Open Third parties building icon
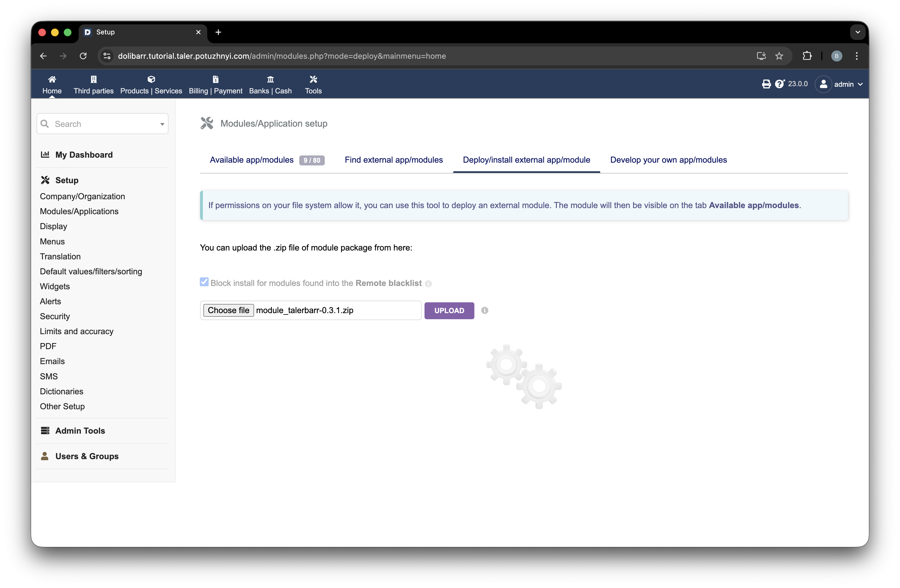Image resolution: width=900 pixels, height=588 pixels. pyautogui.click(x=93, y=80)
